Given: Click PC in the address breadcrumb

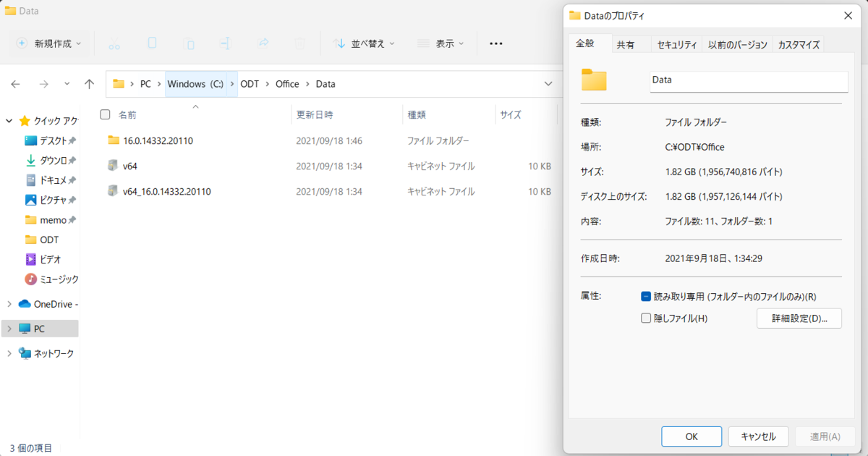Looking at the screenshot, I should coord(145,84).
